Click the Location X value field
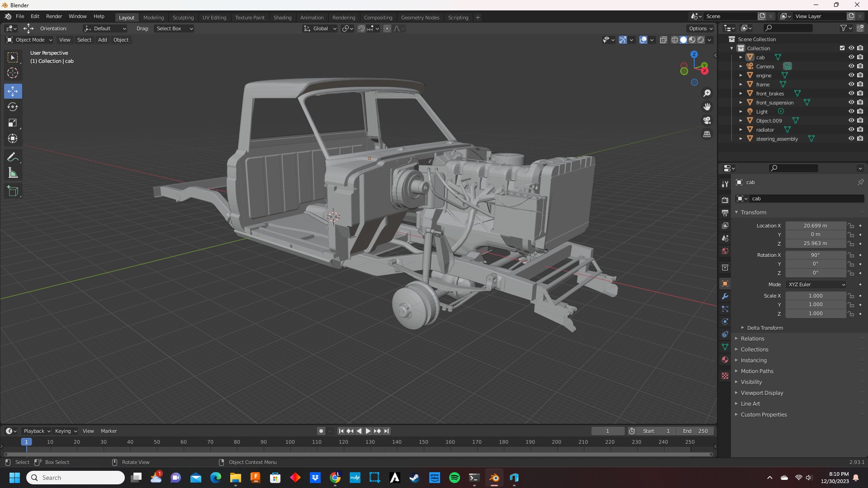 pos(815,226)
